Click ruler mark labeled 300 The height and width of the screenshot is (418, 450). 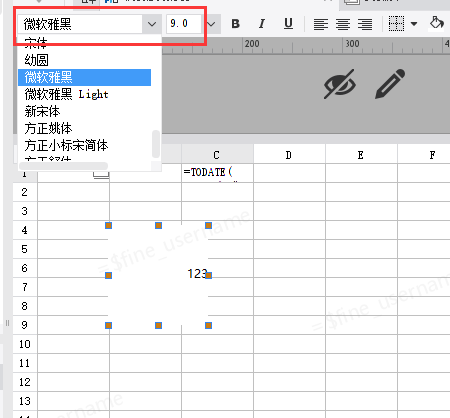tap(352, 44)
